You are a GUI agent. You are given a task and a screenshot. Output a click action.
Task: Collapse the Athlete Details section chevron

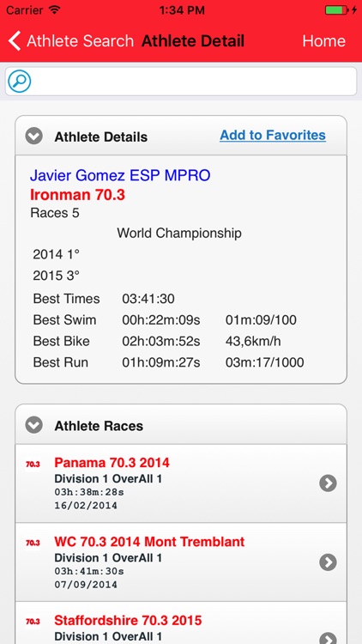pos(33,136)
